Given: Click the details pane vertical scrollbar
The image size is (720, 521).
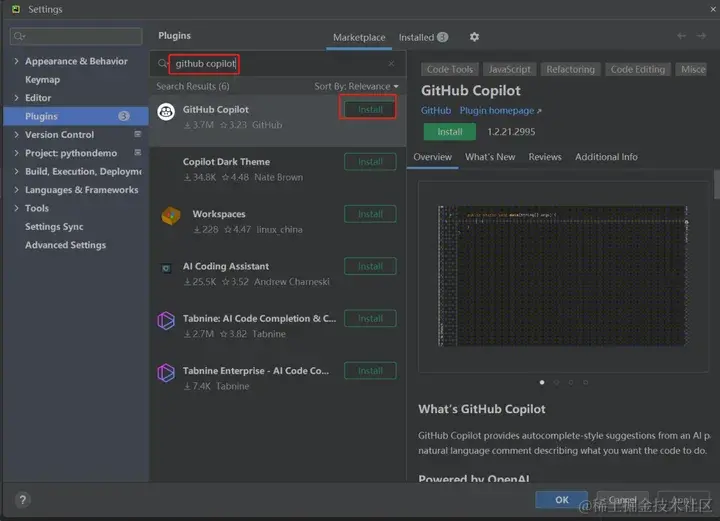Looking at the screenshot, I should 717,185.
